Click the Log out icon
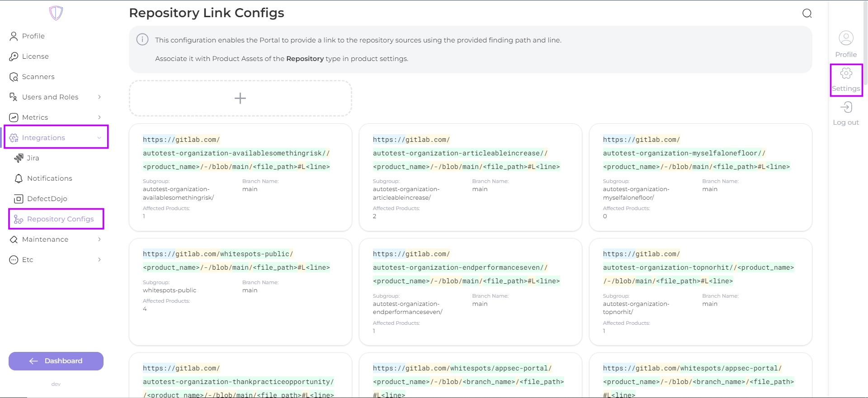 tap(846, 108)
